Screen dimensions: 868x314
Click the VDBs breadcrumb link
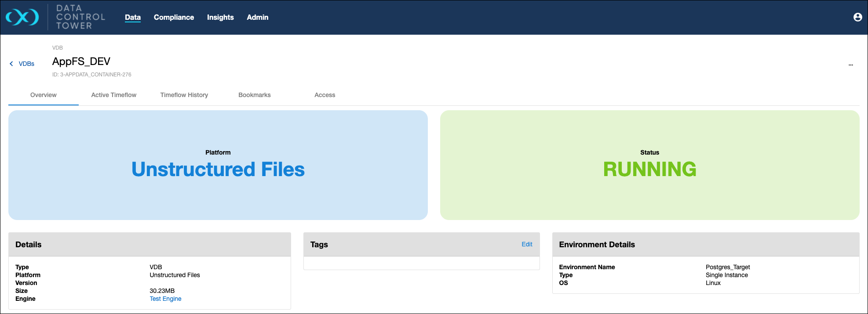(26, 64)
